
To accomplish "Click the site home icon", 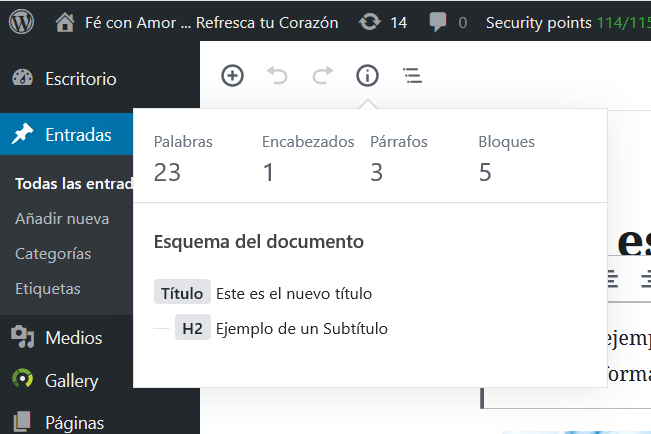I will [65, 21].
